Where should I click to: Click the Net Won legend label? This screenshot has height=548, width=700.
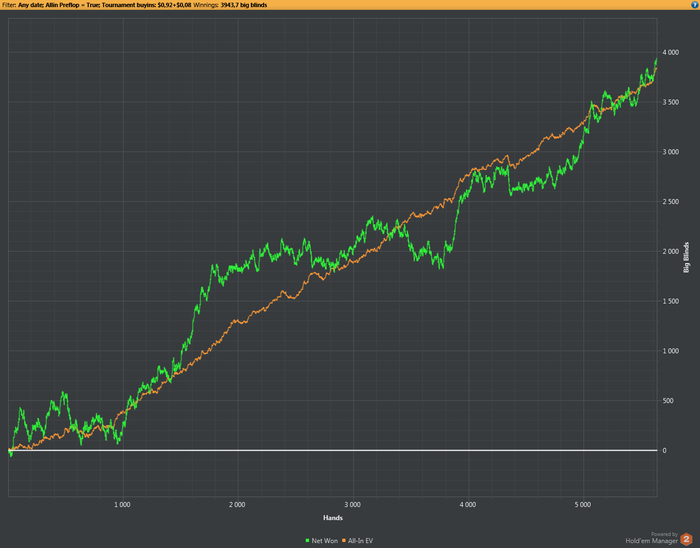[325, 540]
